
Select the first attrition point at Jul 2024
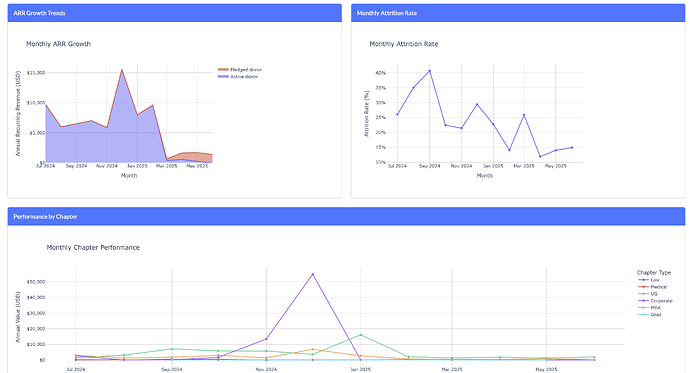pyautogui.click(x=397, y=114)
